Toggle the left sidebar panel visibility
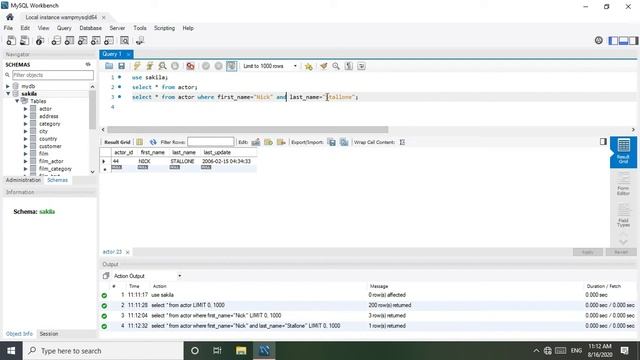This screenshot has width=640, height=360. [613, 40]
